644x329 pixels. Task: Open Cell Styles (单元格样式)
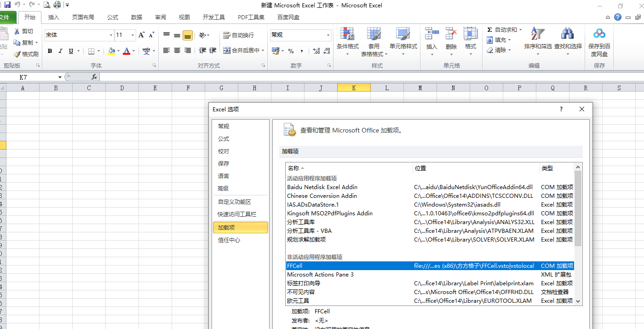403,41
